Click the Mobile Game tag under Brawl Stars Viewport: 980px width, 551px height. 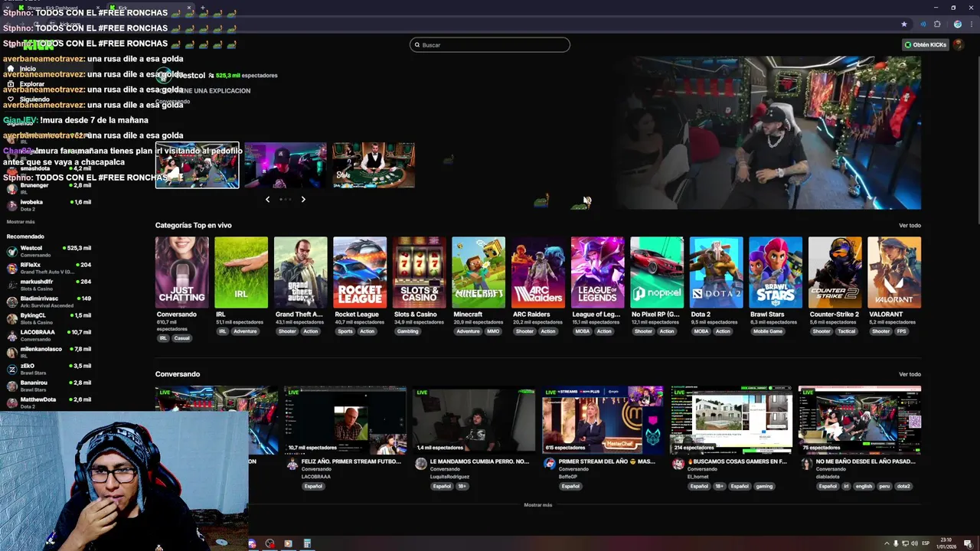[x=768, y=331]
